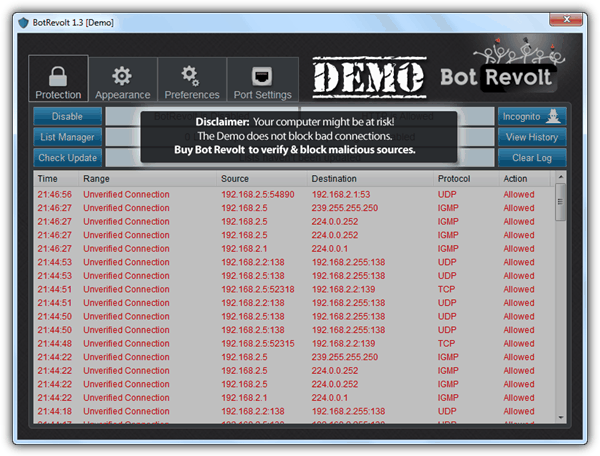Viewport: 600px width, 456px height.
Task: Toggle Incognito mode
Action: 532,116
